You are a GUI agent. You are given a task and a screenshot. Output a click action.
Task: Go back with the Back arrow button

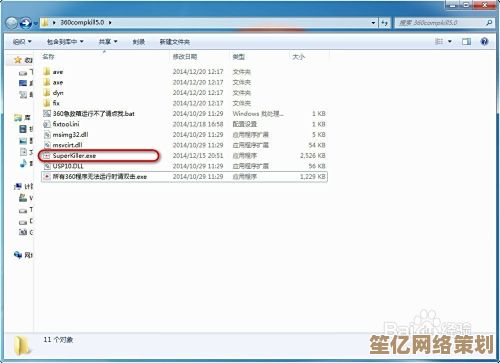tap(12, 23)
